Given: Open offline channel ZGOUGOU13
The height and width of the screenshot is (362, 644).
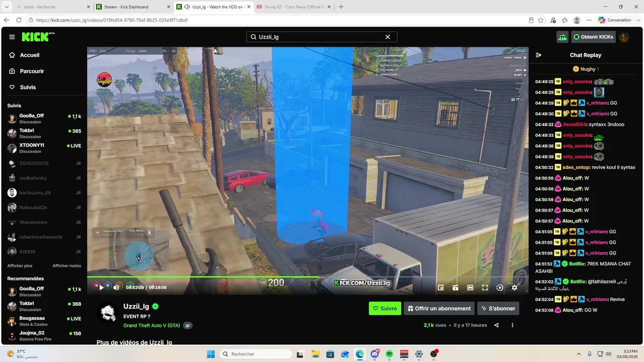Looking at the screenshot, I should pyautogui.click(x=44, y=163).
